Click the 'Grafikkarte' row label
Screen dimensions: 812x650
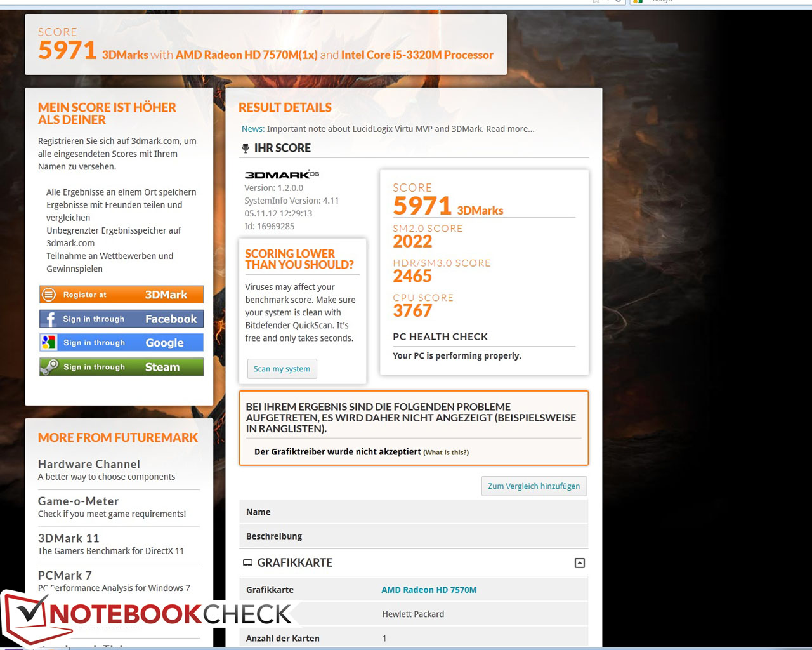pyautogui.click(x=270, y=590)
